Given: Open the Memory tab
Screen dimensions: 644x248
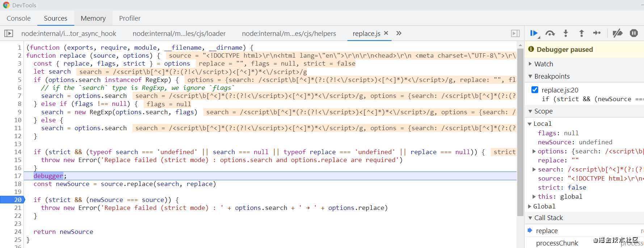Looking at the screenshot, I should point(93,18).
